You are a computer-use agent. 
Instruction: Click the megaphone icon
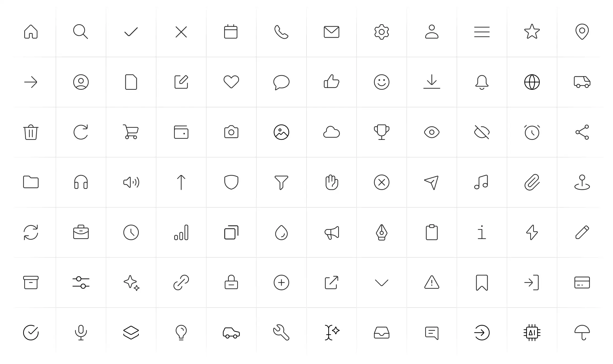pyautogui.click(x=332, y=233)
